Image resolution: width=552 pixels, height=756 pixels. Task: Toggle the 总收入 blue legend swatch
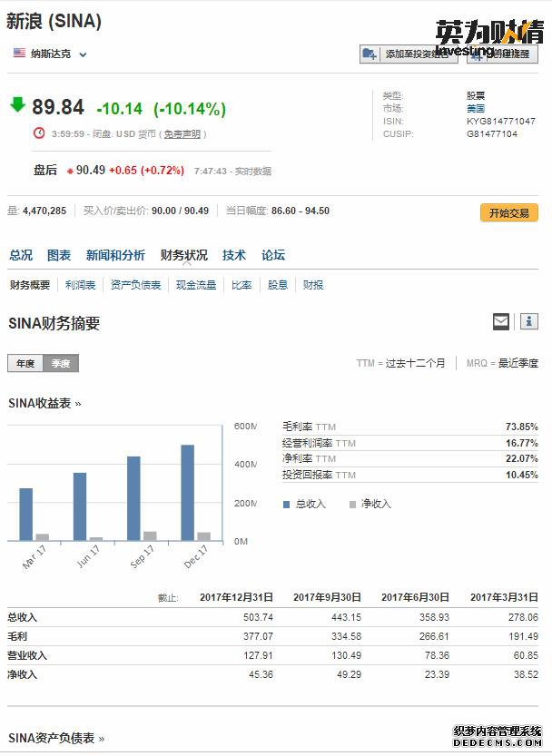pyautogui.click(x=286, y=505)
